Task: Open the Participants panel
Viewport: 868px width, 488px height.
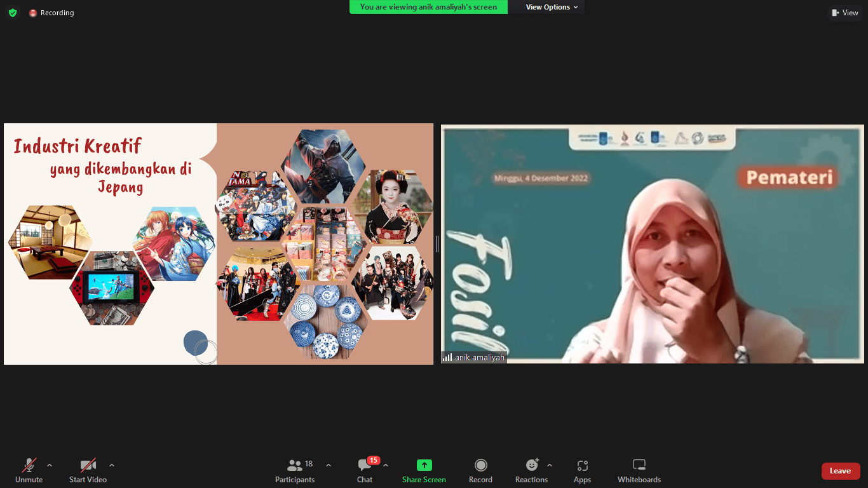Action: pyautogui.click(x=295, y=471)
